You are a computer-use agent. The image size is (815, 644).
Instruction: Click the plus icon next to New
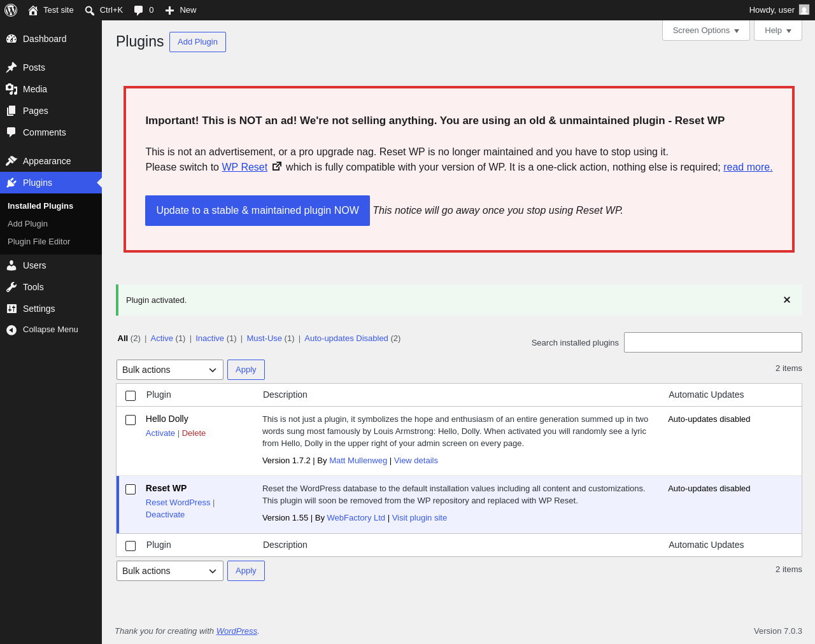169,10
